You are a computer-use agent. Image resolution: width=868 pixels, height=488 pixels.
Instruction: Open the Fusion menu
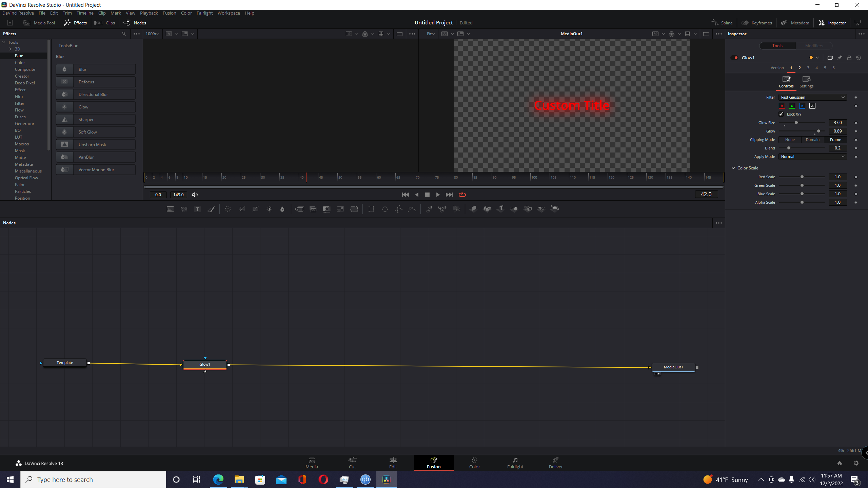169,13
